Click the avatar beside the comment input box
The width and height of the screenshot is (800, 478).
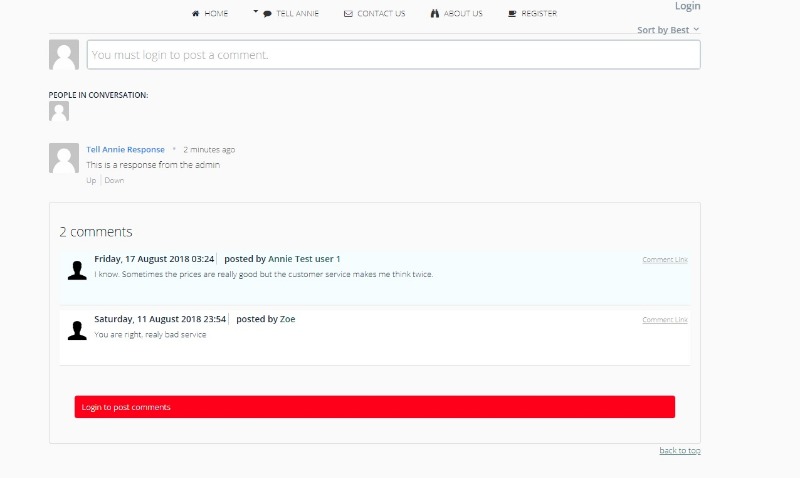coord(64,55)
